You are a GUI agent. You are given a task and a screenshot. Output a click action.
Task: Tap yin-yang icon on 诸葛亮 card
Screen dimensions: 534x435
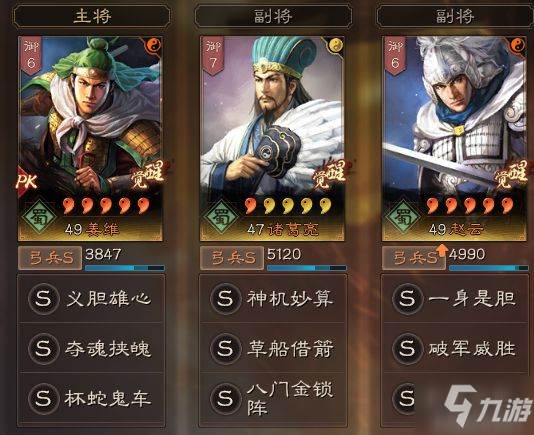click(336, 45)
